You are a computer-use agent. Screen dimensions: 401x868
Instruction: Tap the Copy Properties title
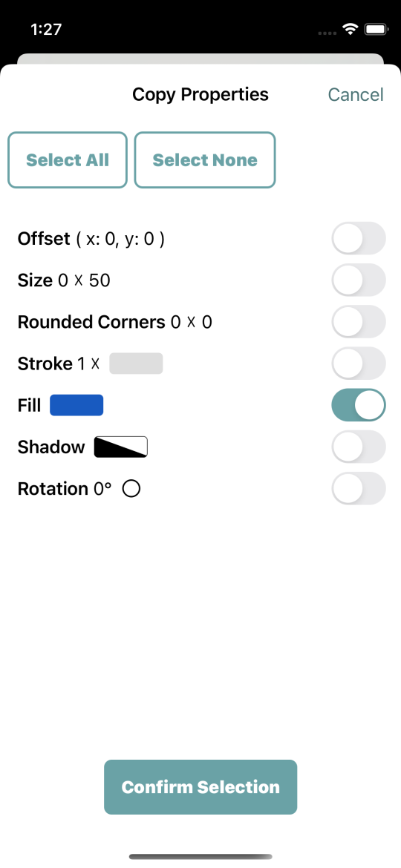click(x=200, y=95)
